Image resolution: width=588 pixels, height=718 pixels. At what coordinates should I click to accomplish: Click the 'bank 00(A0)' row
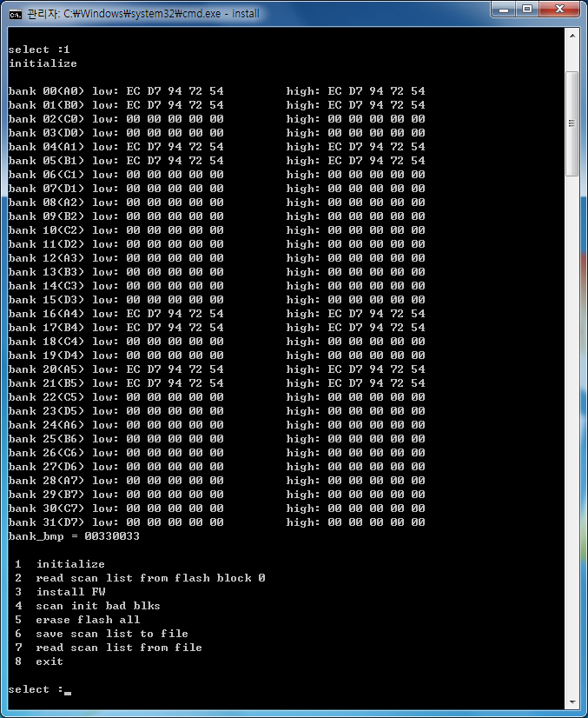point(216,91)
